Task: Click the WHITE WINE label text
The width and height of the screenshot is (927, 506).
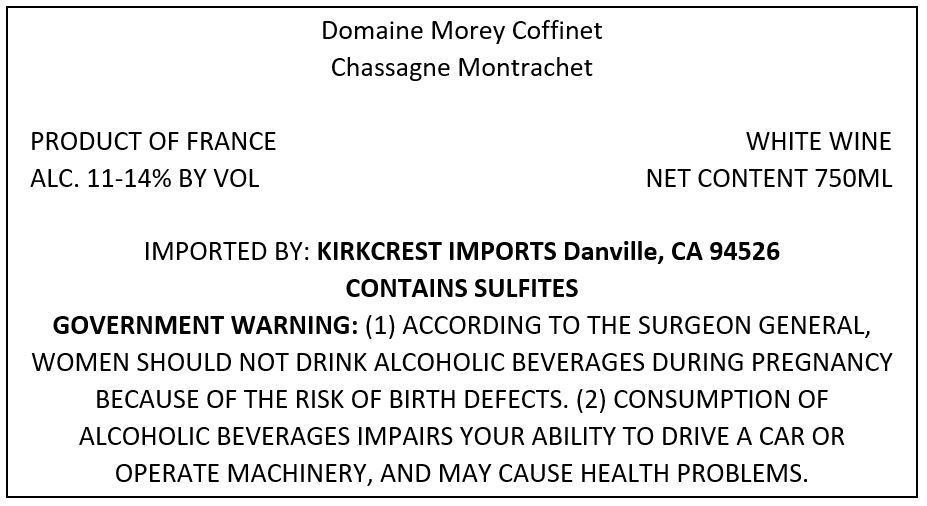Action: pos(818,142)
